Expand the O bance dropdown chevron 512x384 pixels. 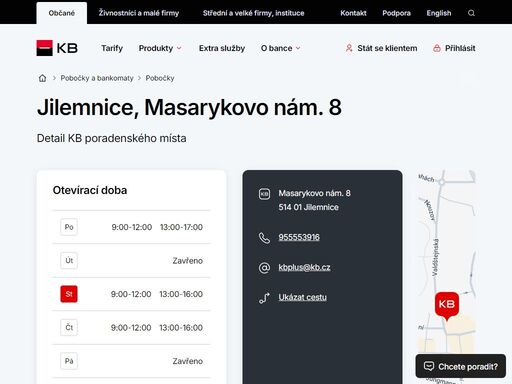298,48
